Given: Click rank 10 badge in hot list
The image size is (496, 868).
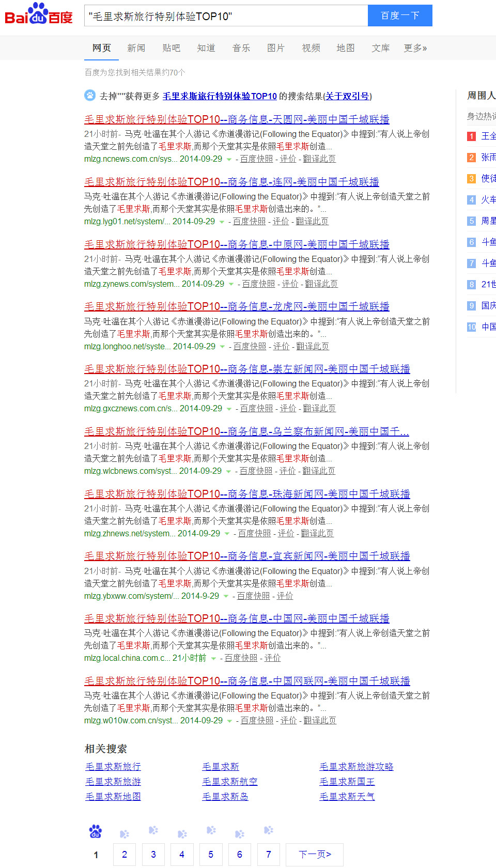Looking at the screenshot, I should point(471,327).
